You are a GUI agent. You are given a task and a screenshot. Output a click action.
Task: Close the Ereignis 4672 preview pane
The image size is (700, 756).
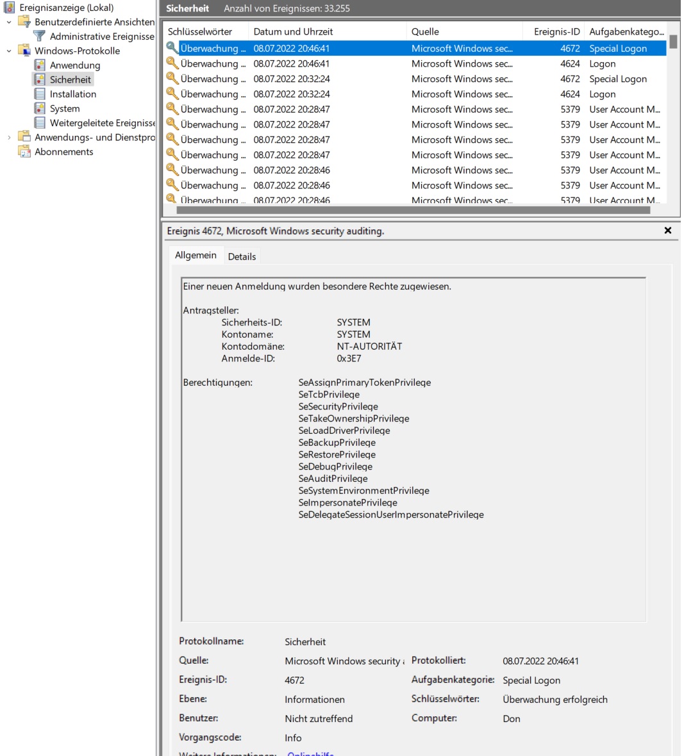pos(668,231)
